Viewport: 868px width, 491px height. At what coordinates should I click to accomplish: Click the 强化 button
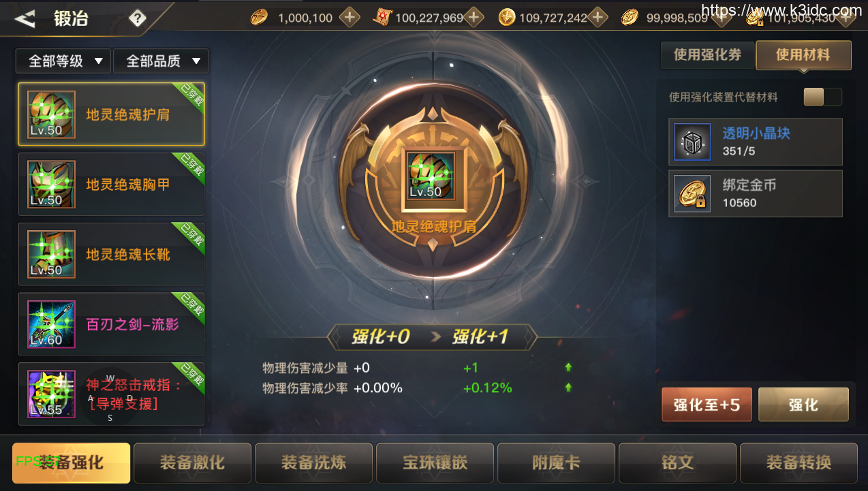[x=803, y=405]
